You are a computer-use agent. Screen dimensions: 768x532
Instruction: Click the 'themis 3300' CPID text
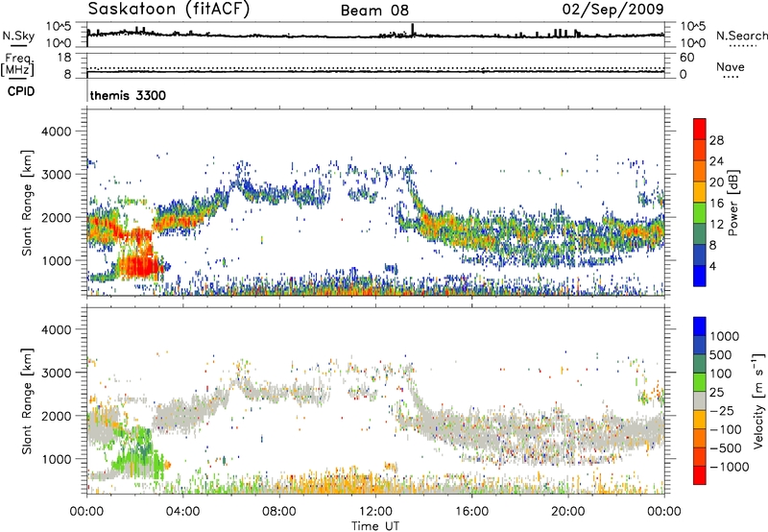tap(128, 95)
